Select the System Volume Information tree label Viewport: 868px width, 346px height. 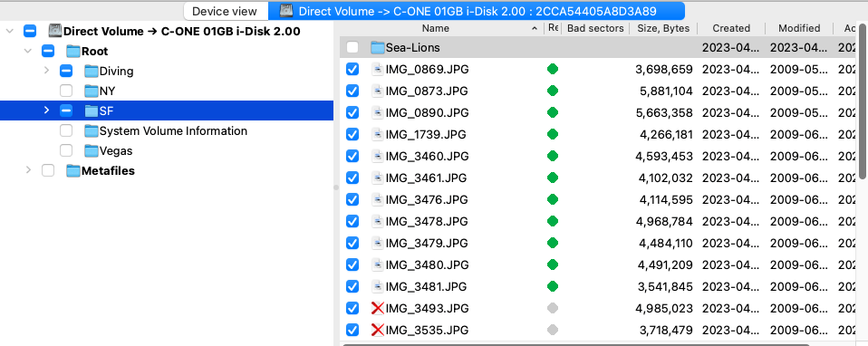(x=173, y=131)
